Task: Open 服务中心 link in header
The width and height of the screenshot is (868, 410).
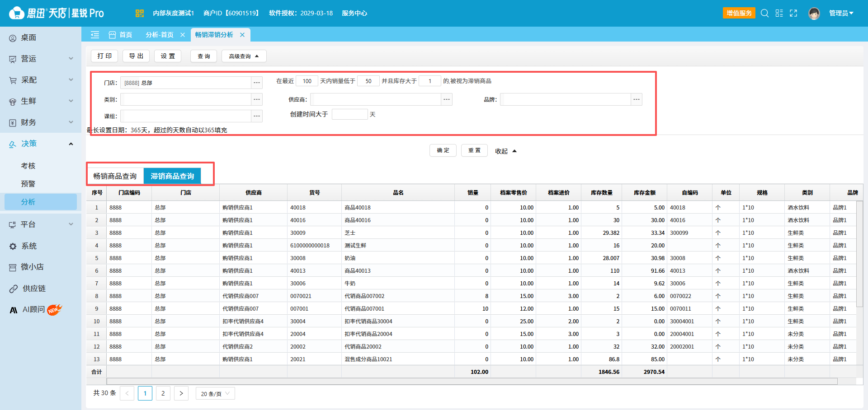Action: click(x=354, y=13)
